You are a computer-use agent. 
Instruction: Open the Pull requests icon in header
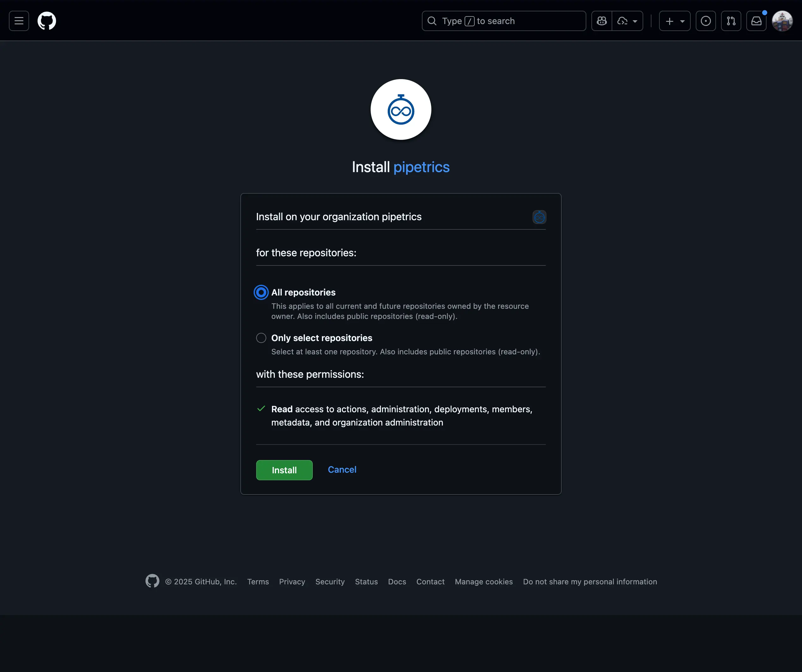pos(731,21)
